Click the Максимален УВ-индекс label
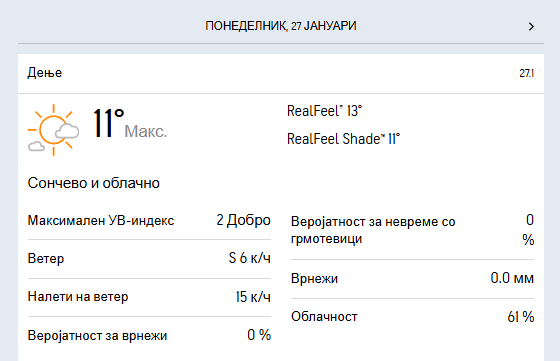This screenshot has height=361, width=560. [101, 221]
